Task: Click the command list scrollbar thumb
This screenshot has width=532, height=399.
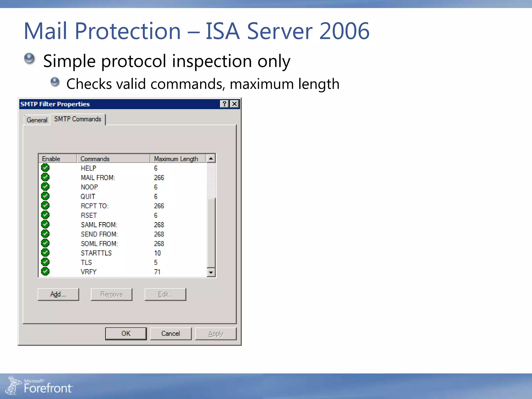Action: pyautogui.click(x=211, y=233)
